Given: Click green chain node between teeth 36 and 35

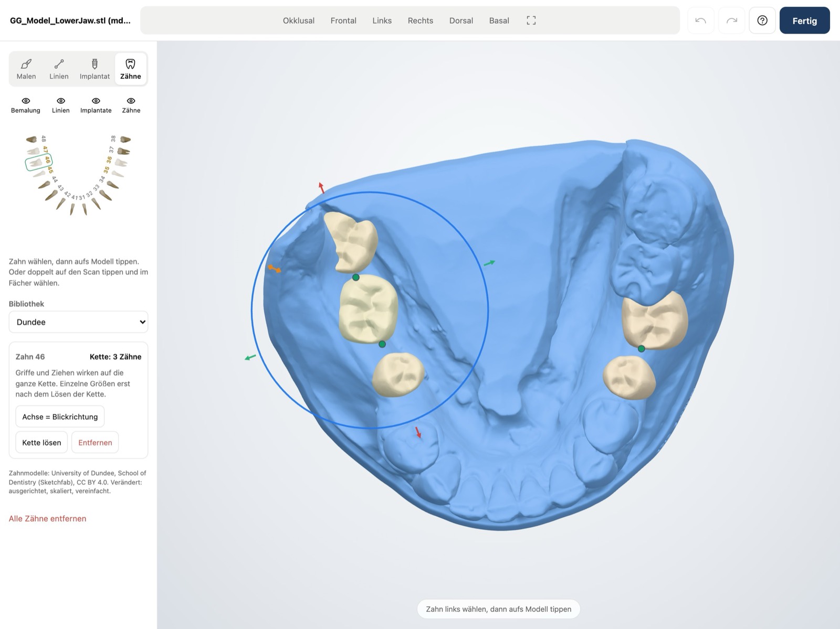Looking at the screenshot, I should click(642, 349).
